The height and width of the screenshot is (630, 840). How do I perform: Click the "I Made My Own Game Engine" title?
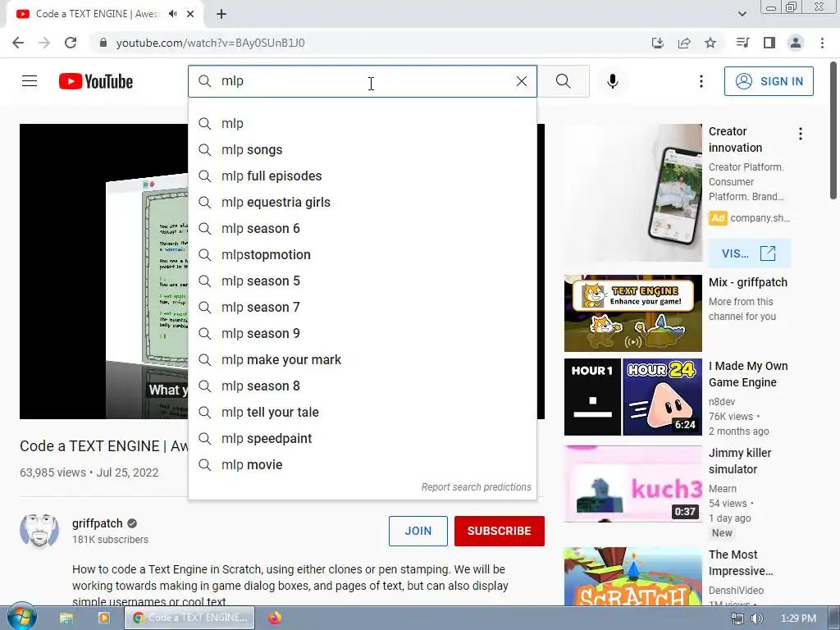[748, 374]
